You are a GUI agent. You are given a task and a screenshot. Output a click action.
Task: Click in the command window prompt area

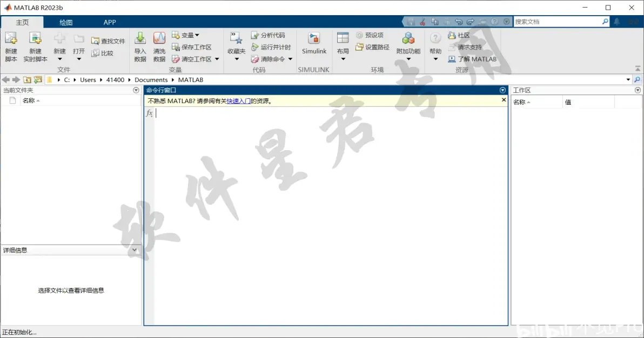(x=331, y=216)
